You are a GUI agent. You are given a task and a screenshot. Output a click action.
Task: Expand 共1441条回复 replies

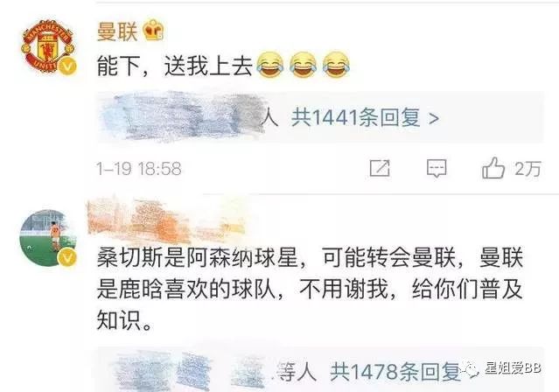click(x=366, y=117)
